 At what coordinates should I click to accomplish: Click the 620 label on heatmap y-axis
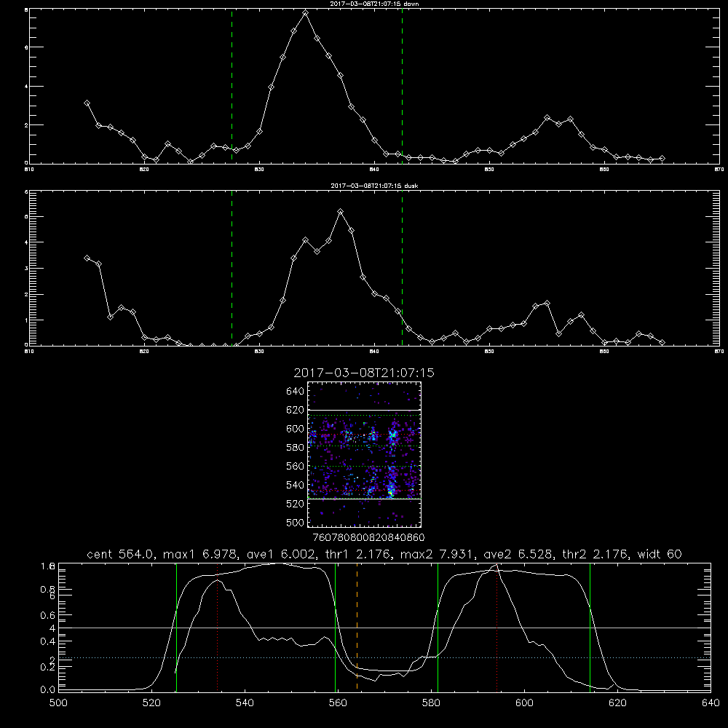pyautogui.click(x=296, y=410)
